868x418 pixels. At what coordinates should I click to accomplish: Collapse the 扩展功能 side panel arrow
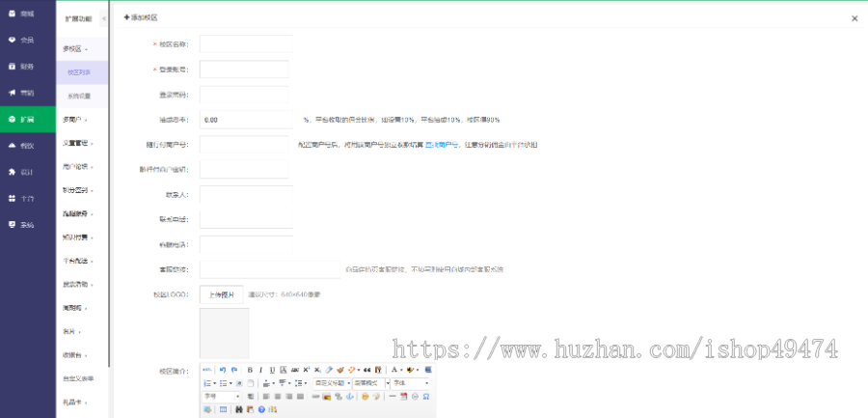tap(103, 18)
